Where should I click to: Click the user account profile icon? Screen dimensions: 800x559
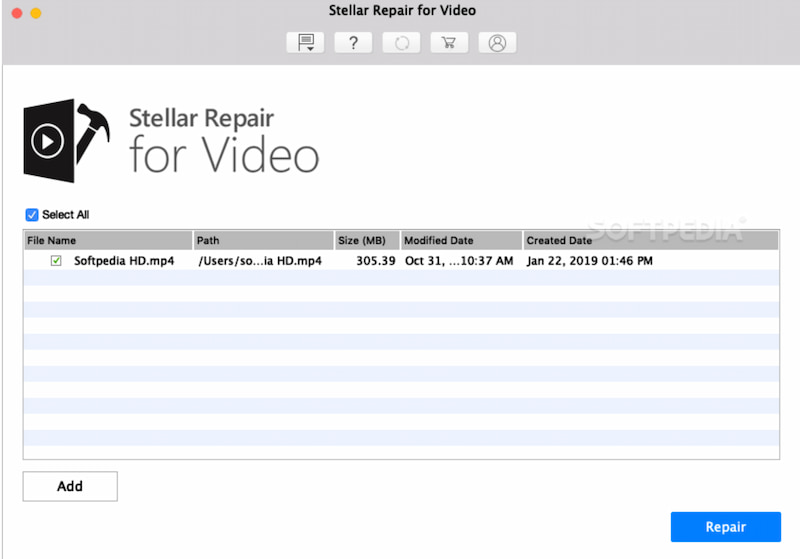tap(497, 43)
